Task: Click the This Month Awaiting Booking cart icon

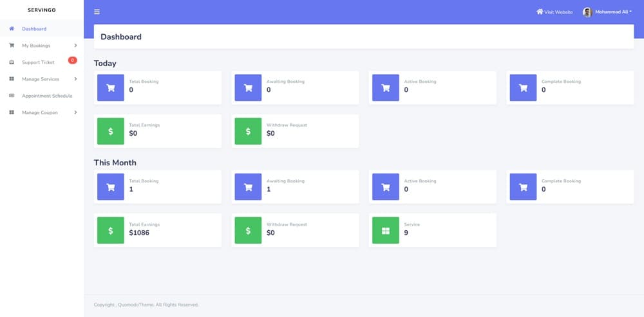Action: pyautogui.click(x=248, y=187)
